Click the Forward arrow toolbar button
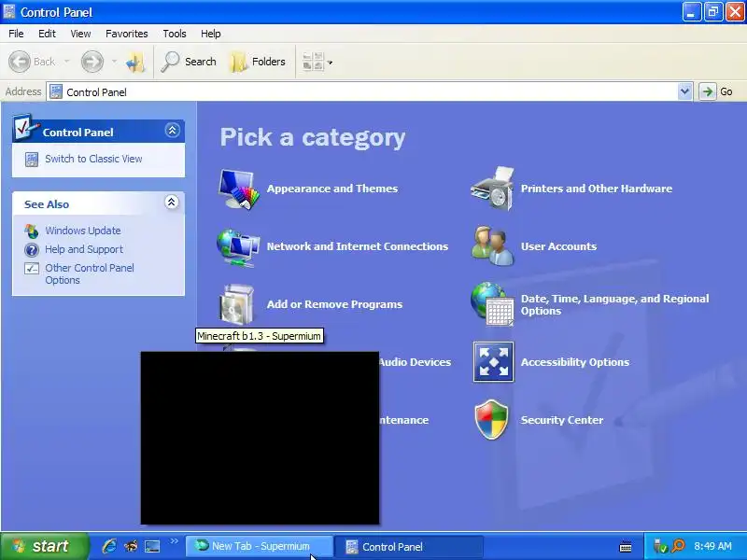 tap(92, 62)
